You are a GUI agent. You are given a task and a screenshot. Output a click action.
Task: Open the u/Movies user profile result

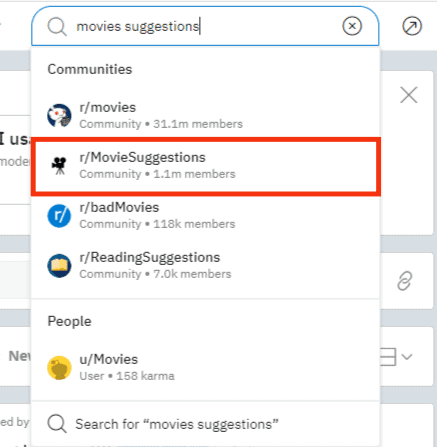[x=206, y=368]
